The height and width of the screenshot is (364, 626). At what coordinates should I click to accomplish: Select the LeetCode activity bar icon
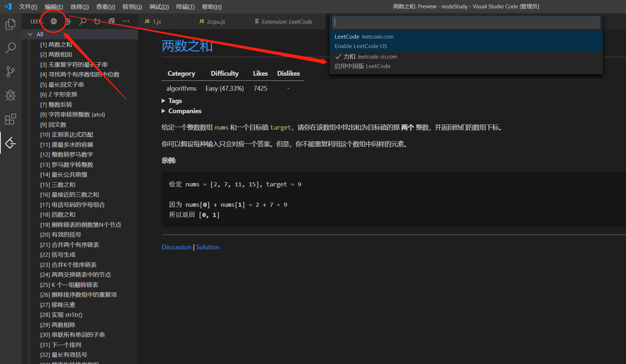tap(11, 143)
